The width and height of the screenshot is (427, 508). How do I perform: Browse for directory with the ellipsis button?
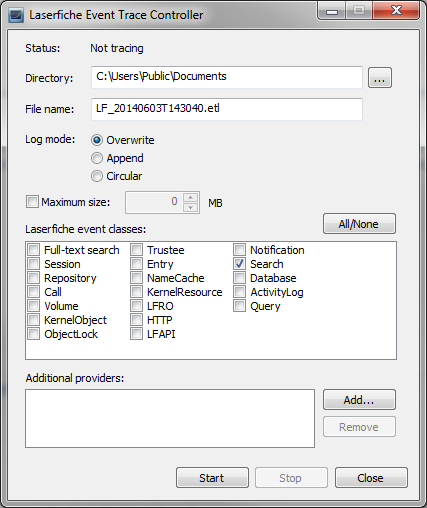click(380, 78)
